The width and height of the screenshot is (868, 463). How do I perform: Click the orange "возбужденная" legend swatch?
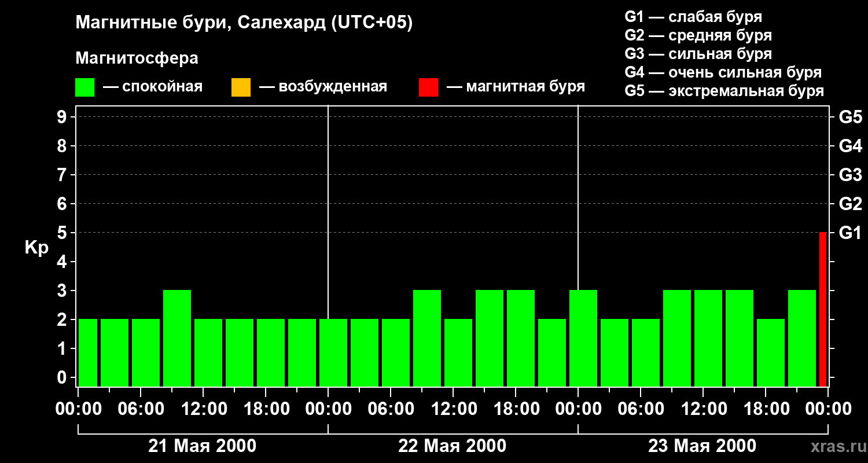[x=241, y=87]
